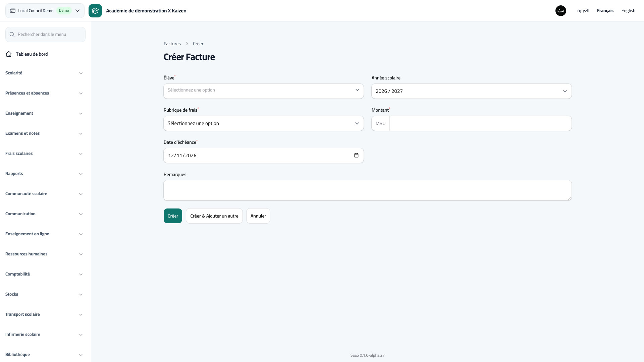Click the breadcrumb chevron separator
Viewport: 644px width, 362px height.
tap(187, 44)
